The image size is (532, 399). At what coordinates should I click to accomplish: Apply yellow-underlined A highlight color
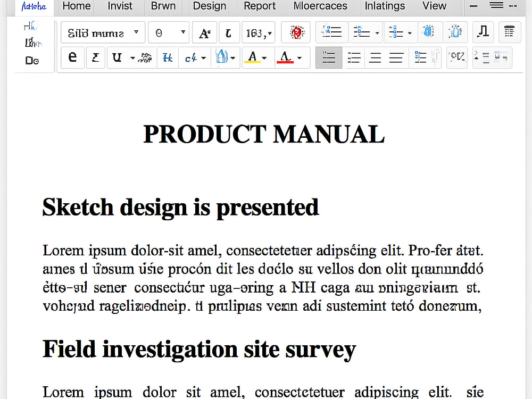point(252,57)
